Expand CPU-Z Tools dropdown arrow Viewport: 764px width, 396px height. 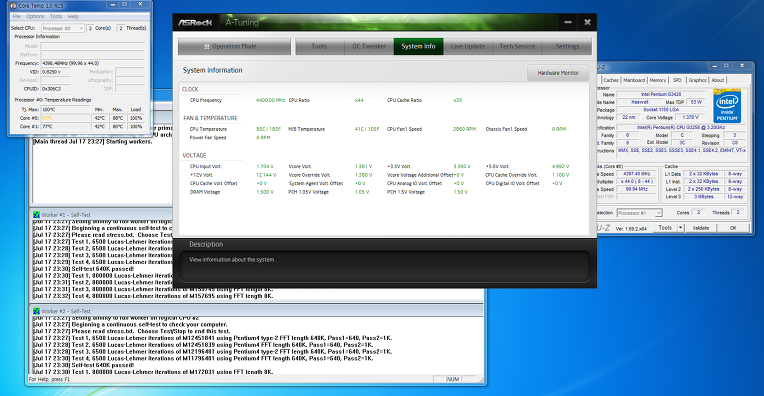[681, 227]
